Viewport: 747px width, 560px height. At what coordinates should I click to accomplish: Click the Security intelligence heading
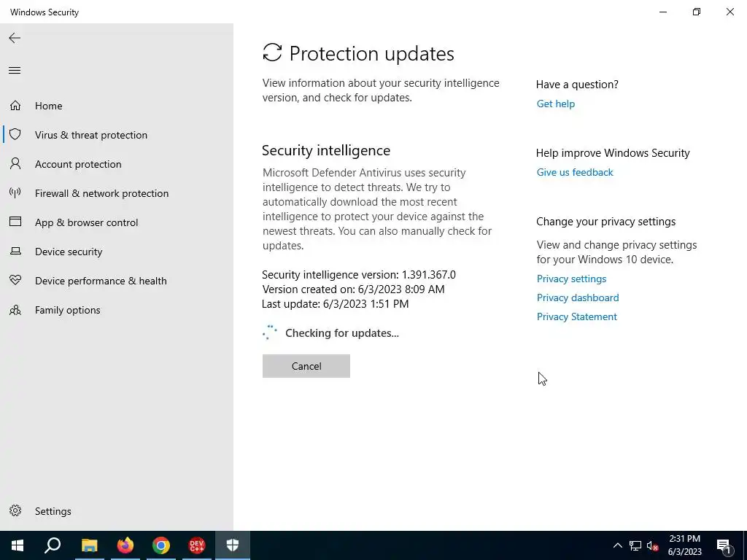pos(326,150)
